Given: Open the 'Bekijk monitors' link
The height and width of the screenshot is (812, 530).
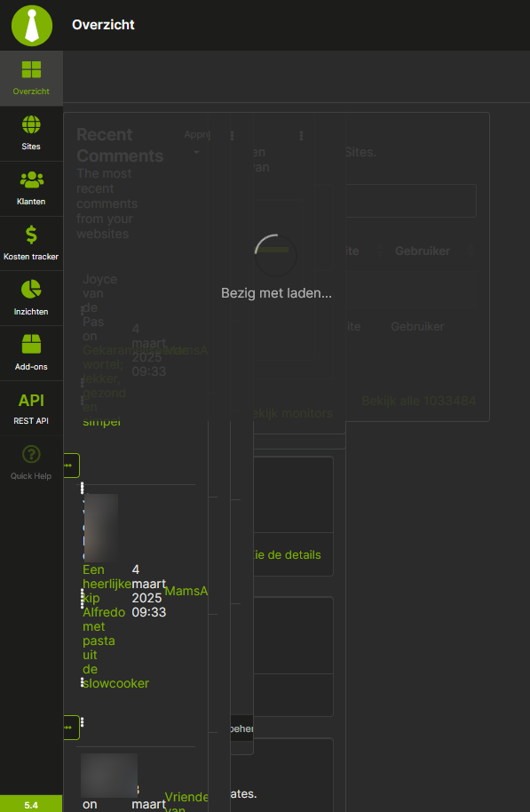Looking at the screenshot, I should click(x=292, y=413).
